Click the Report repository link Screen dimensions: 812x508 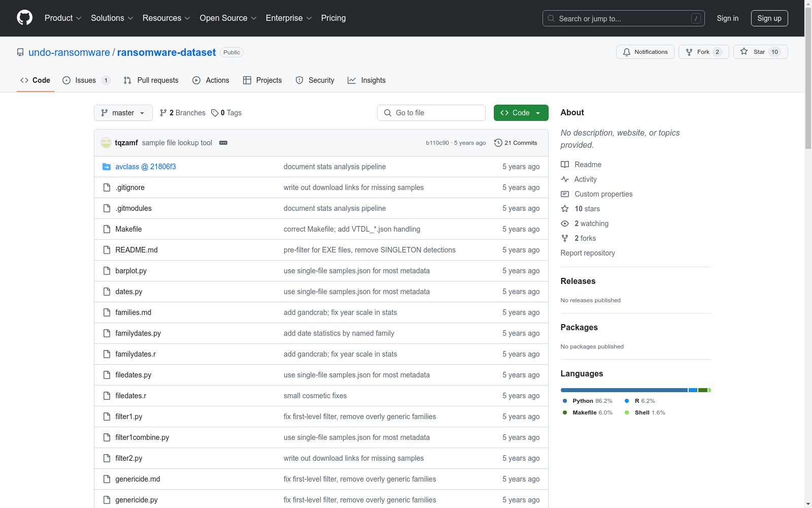(588, 253)
